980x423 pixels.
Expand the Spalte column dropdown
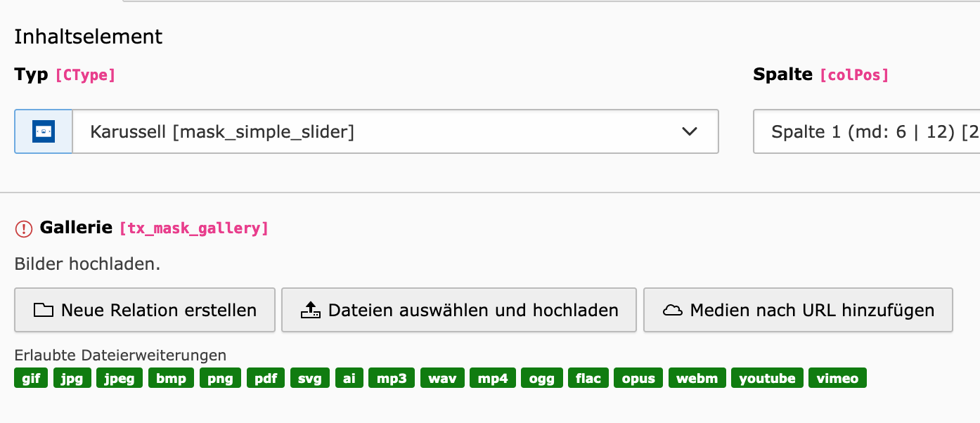click(x=866, y=131)
